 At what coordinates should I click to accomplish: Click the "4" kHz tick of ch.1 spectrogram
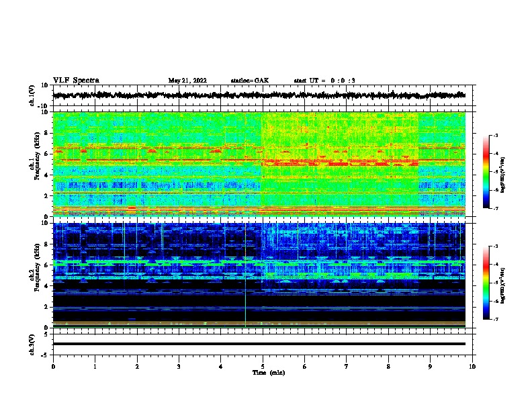46,175
